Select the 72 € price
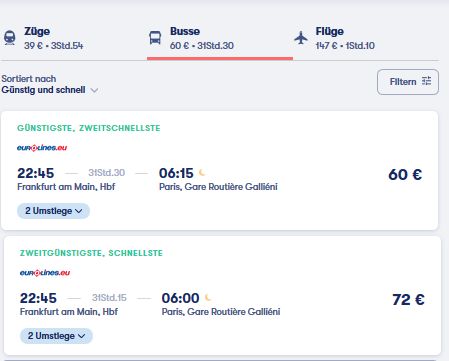The image size is (449, 361). point(408,299)
